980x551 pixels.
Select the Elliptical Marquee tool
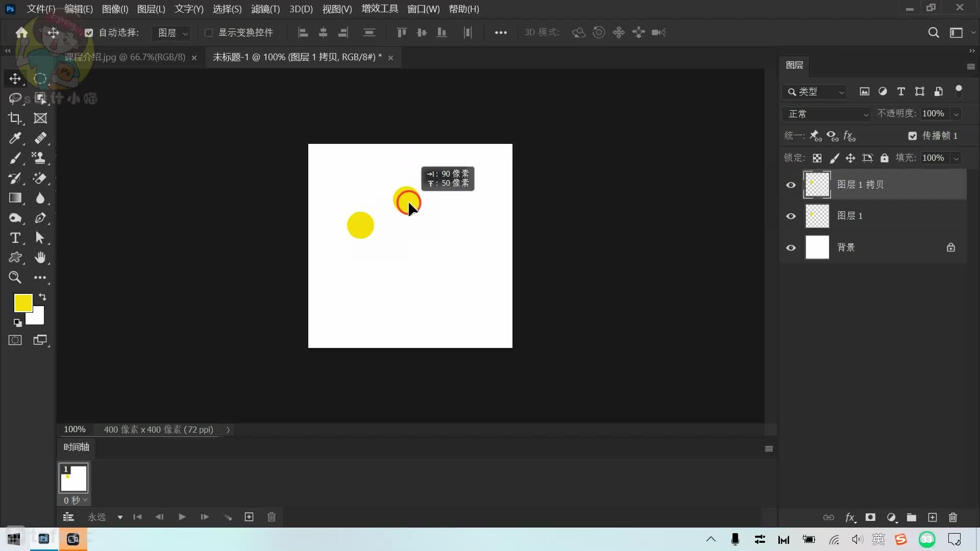pyautogui.click(x=40, y=79)
